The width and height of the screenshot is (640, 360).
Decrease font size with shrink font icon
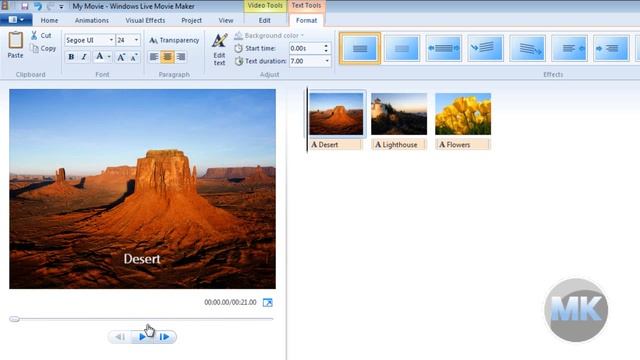pyautogui.click(x=134, y=57)
